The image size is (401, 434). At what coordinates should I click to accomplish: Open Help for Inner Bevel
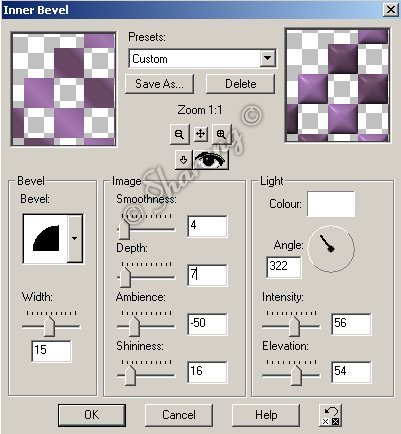click(x=266, y=415)
